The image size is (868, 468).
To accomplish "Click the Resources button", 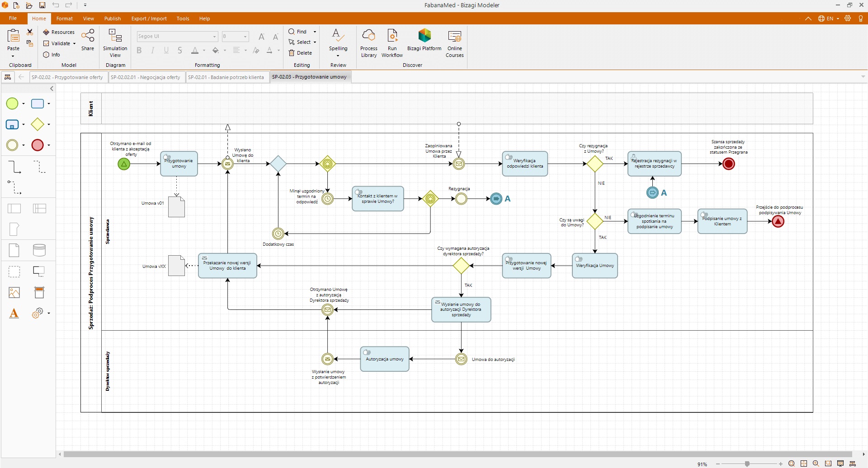I will [x=59, y=32].
